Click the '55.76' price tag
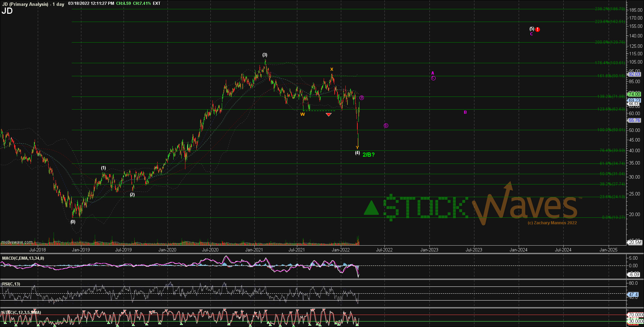This screenshot has height=327, width=644. [x=634, y=121]
